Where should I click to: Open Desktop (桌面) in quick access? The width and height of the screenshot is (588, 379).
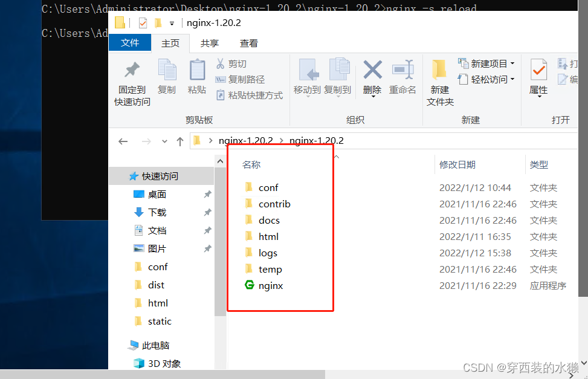[157, 195]
